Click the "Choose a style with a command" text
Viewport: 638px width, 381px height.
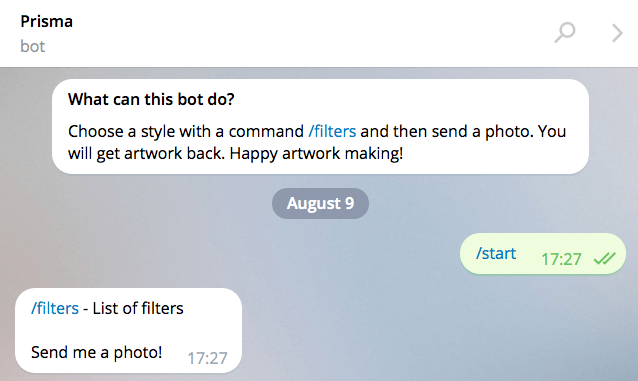click(x=186, y=131)
